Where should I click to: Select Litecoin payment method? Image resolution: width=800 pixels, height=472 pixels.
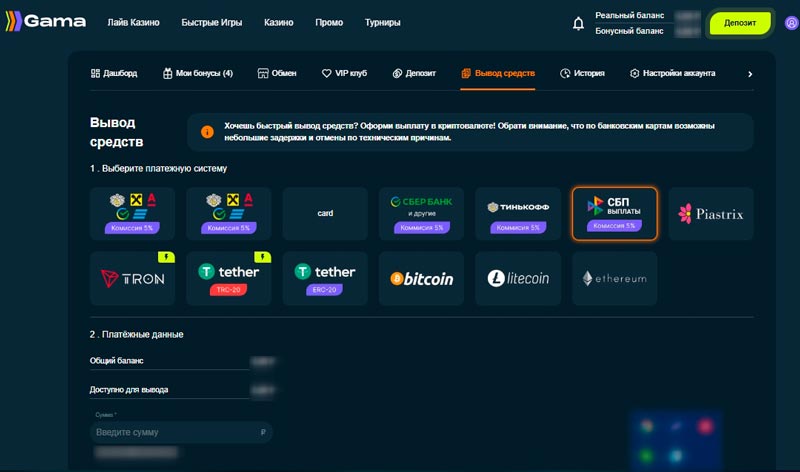[518, 278]
